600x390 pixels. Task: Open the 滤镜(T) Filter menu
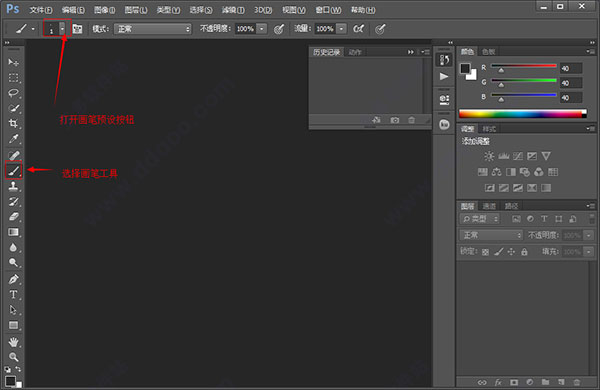233,10
